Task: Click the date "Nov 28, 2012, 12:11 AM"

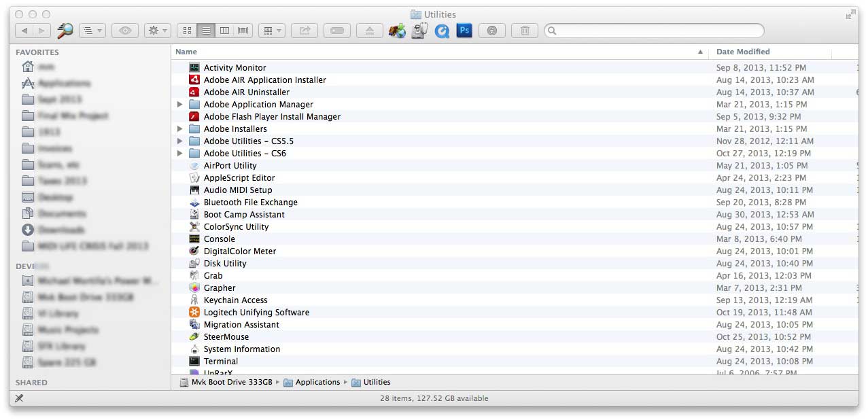Action: (765, 141)
